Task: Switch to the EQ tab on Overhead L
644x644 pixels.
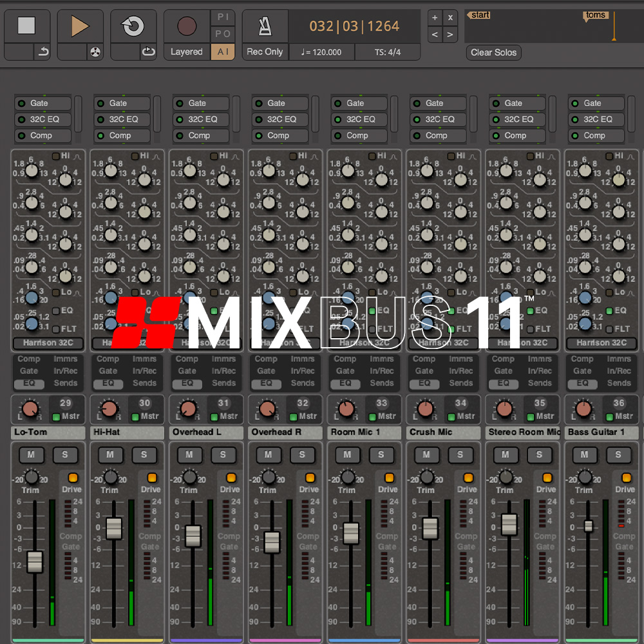Action: [x=187, y=383]
